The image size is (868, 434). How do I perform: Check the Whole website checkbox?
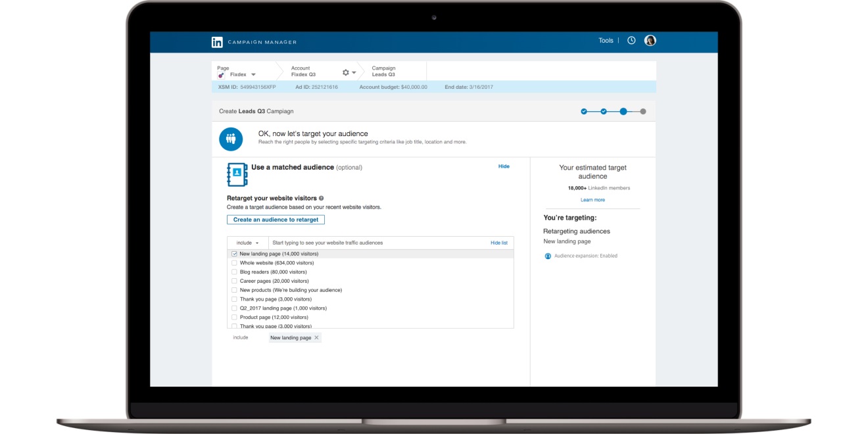click(x=234, y=263)
